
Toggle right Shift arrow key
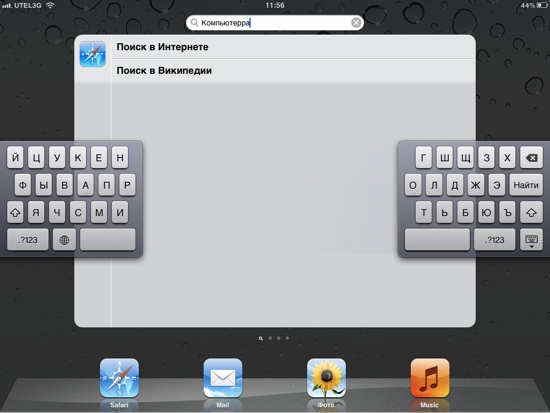pyautogui.click(x=531, y=212)
